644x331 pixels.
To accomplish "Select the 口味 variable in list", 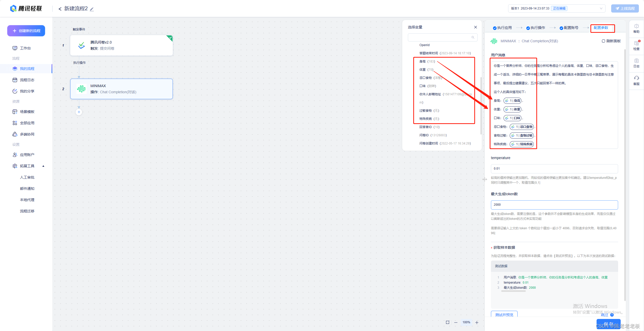I will [428, 86].
